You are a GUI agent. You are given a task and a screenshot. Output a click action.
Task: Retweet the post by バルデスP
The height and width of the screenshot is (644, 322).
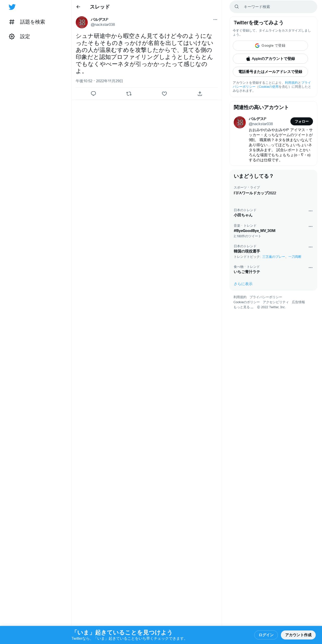[129, 94]
